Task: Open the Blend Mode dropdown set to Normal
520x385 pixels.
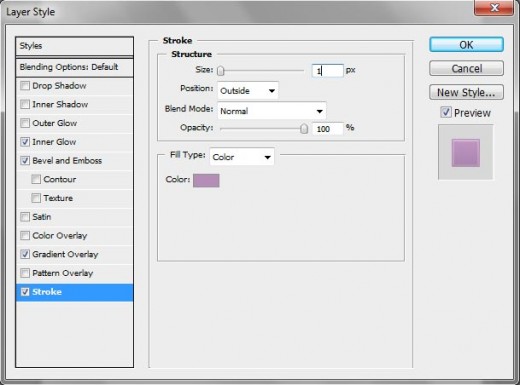Action: coord(272,111)
